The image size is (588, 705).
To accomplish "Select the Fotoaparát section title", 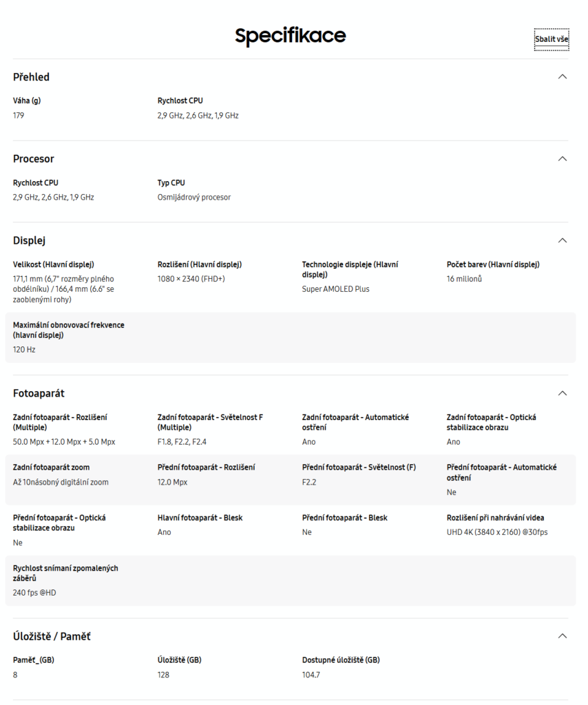I will [39, 394].
